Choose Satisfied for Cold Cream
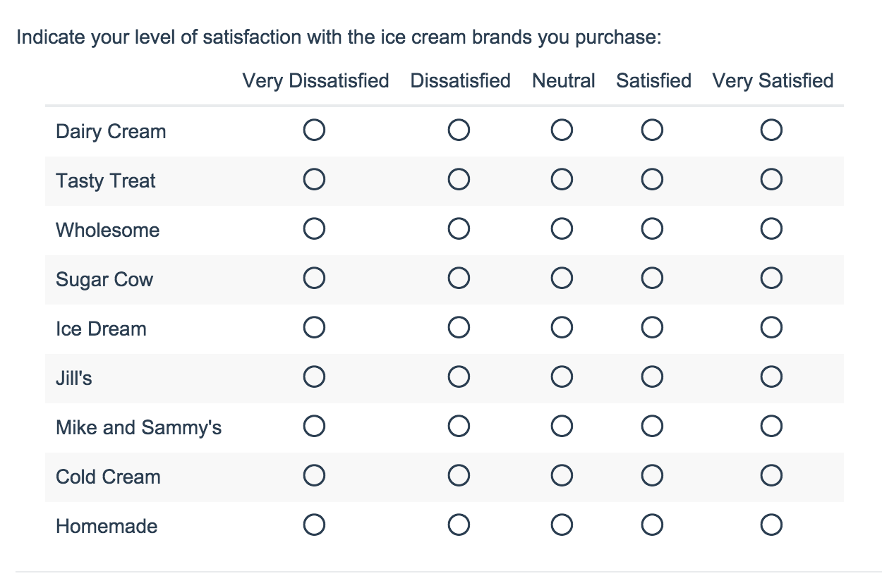This screenshot has width=882, height=588. [x=652, y=476]
